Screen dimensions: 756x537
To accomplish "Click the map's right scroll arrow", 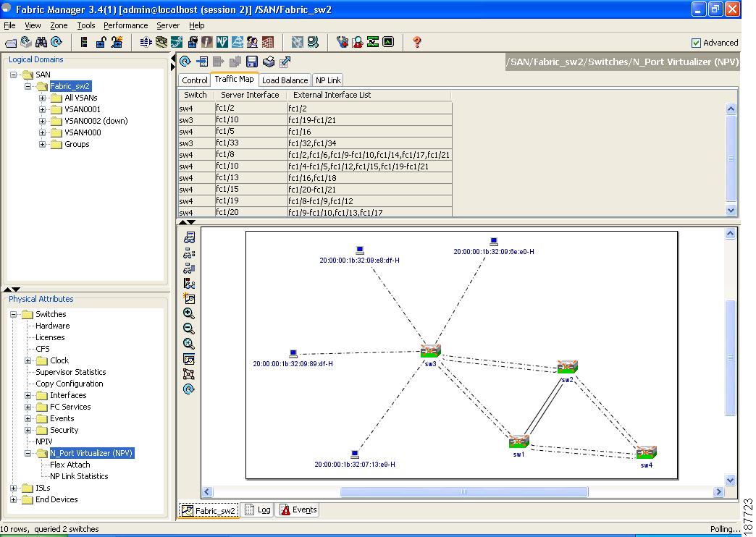I will coord(718,491).
